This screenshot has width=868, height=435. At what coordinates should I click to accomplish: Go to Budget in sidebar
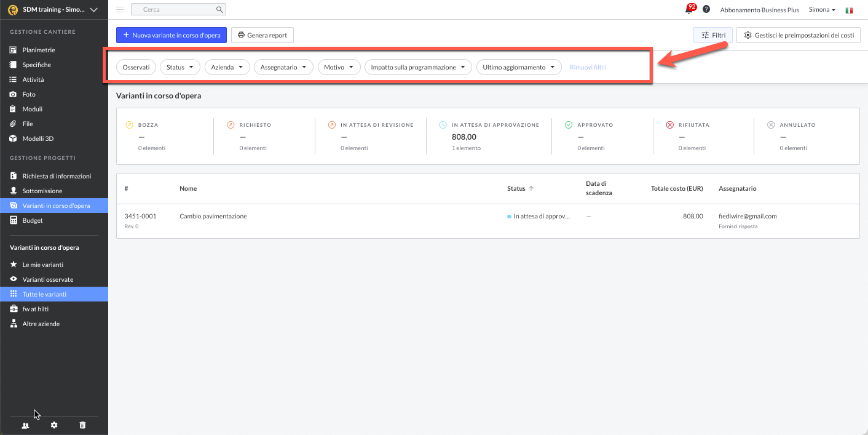(33, 220)
